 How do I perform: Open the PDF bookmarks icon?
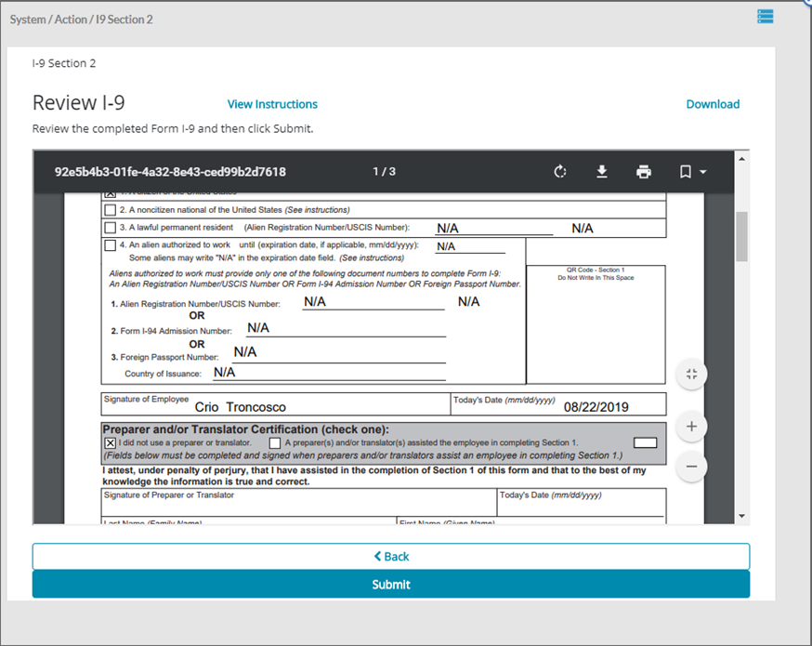(685, 171)
